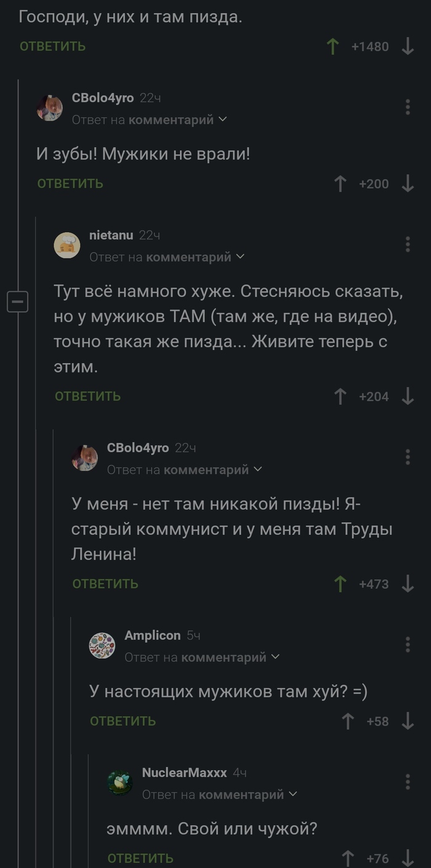
Task: Downvote Amplicon's comment
Action: coord(407,721)
